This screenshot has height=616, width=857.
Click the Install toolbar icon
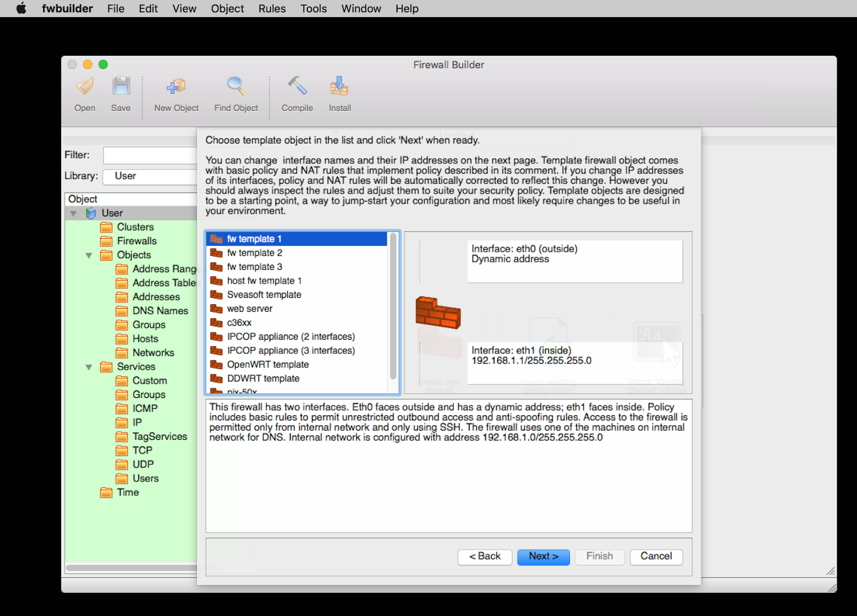[x=340, y=87]
